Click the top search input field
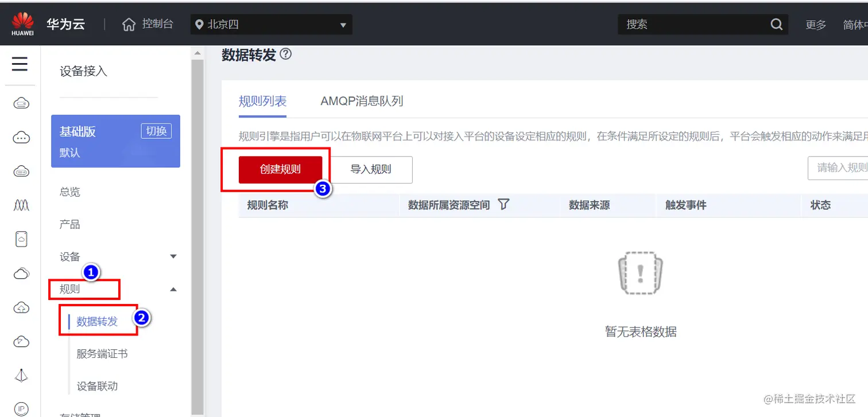Viewport: 868px width, 417px height. (695, 25)
